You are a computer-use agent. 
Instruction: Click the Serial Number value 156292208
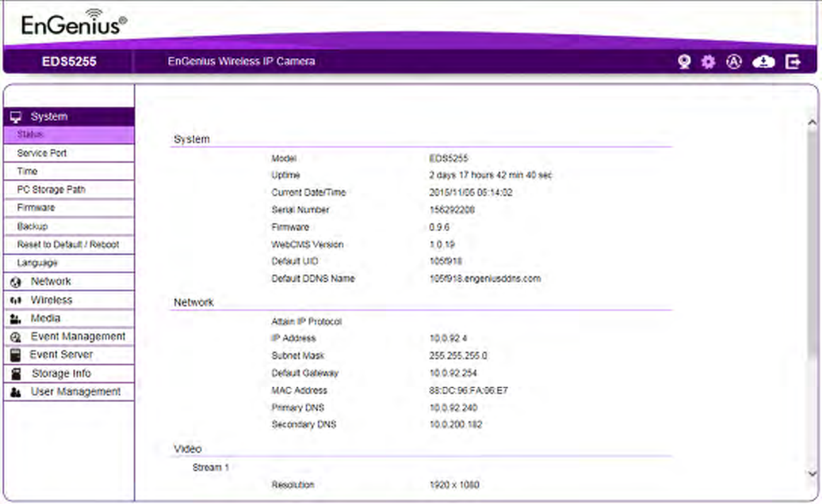pyautogui.click(x=452, y=210)
